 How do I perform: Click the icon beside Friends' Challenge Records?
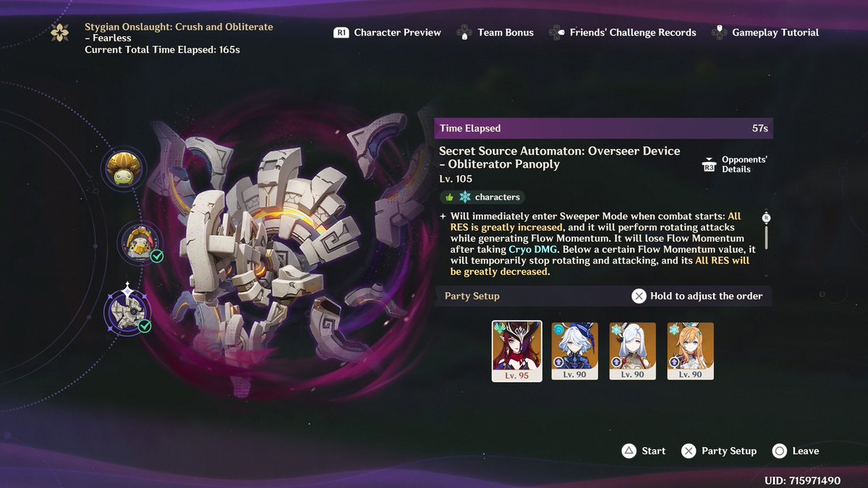tap(556, 33)
